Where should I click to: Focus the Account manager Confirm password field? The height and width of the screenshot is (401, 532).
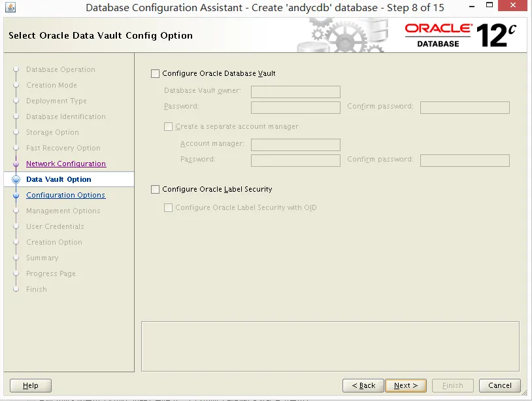pyautogui.click(x=465, y=160)
